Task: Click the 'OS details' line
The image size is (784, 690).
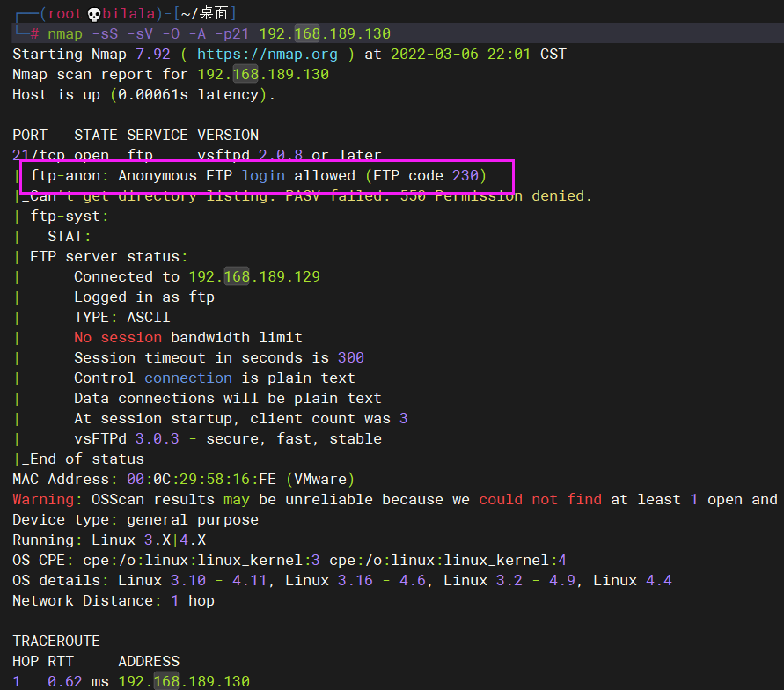Action: 342,581
